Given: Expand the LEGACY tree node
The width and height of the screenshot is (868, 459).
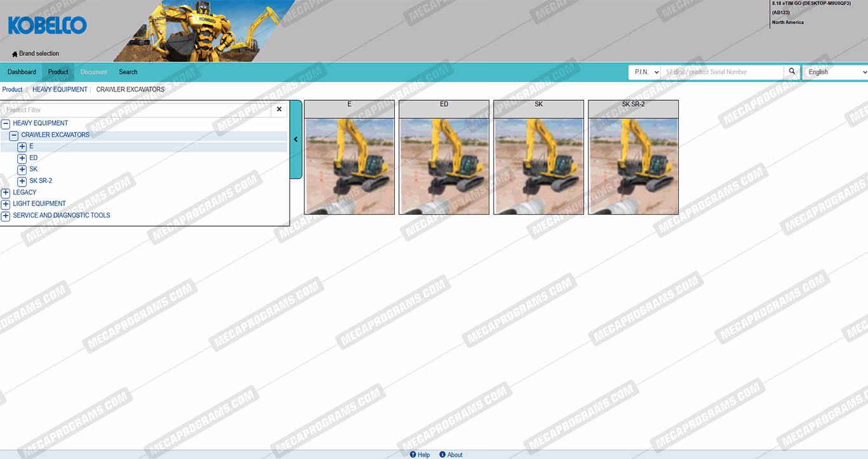Looking at the screenshot, I should pyautogui.click(x=6, y=193).
